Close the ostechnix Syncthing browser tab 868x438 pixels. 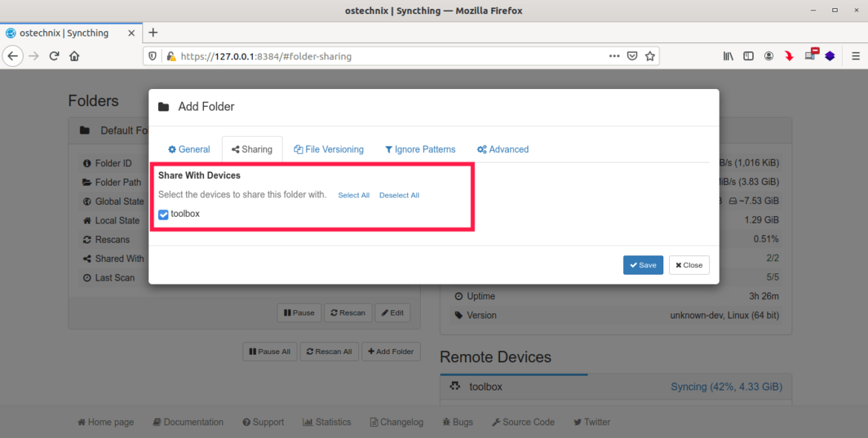pyautogui.click(x=131, y=33)
